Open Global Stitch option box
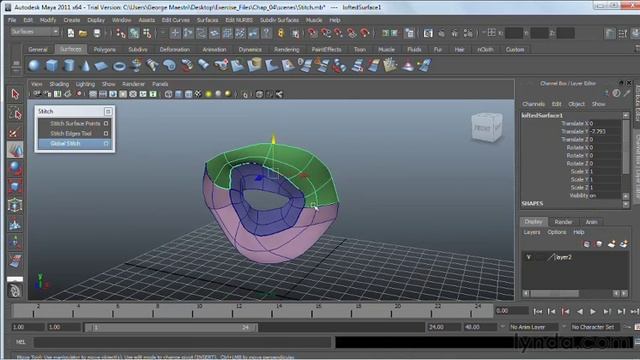The width and height of the screenshot is (640, 360). (106, 144)
